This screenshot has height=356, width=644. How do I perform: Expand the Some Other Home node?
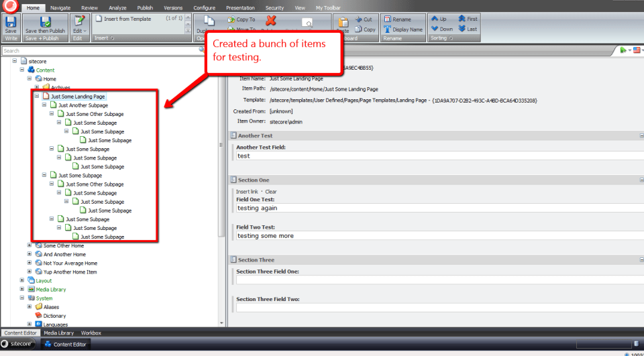tap(30, 245)
